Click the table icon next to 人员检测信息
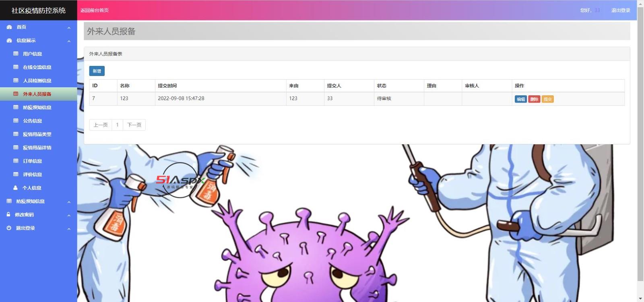 16,80
